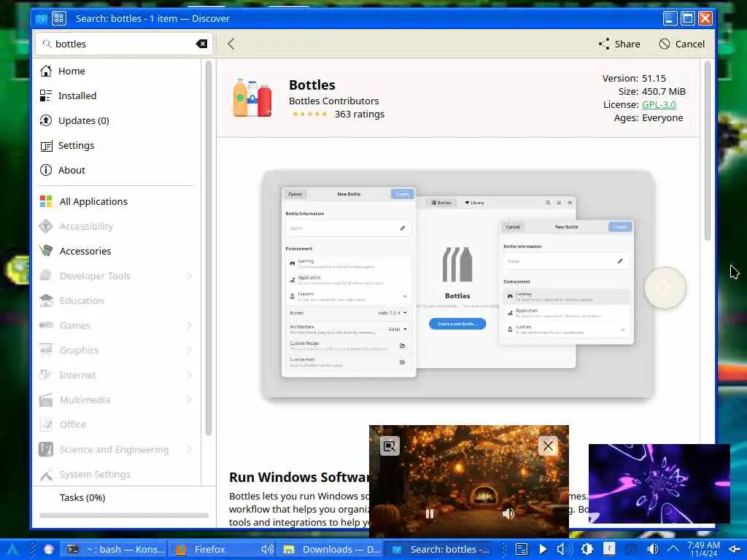Close the picture-in-picture video
Screen dimensions: 747x560
pos(548,446)
